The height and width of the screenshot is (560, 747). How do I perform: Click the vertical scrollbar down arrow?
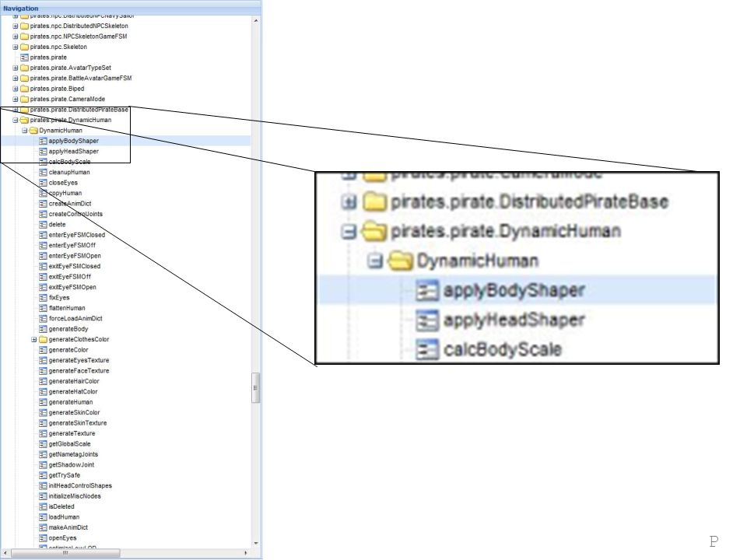pyautogui.click(x=256, y=544)
